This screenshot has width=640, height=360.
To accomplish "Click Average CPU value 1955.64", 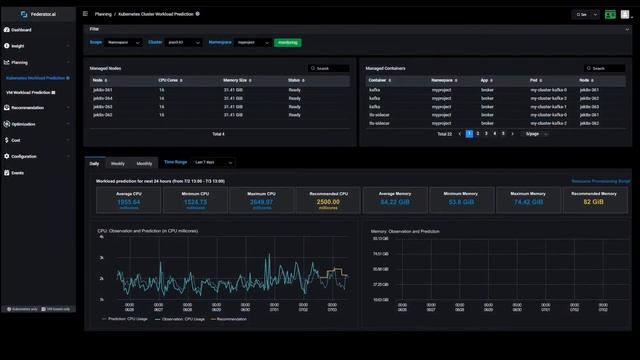I will tap(129, 202).
